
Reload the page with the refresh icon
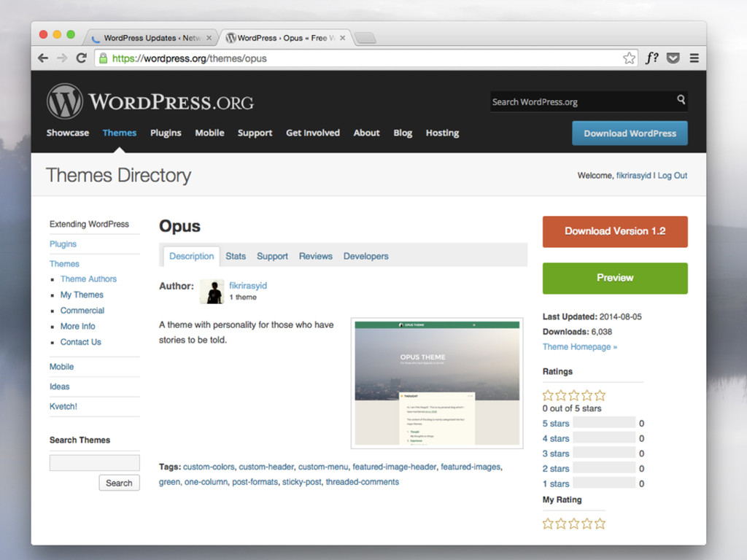[x=82, y=58]
